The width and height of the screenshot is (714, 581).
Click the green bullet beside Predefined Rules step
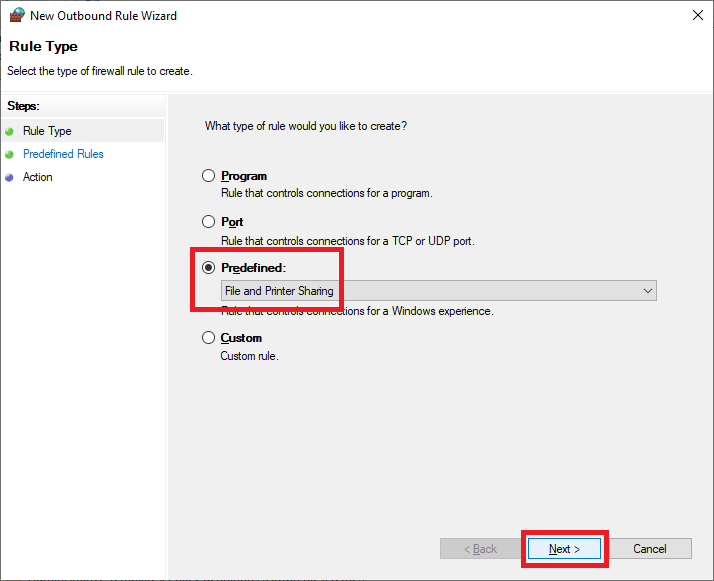tap(9, 154)
